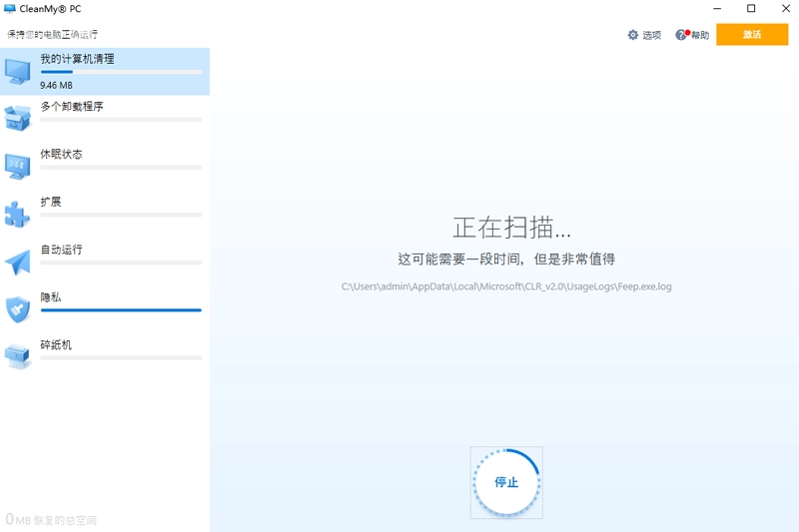Screen dimensions: 799x532
Task: Click the Multi Uninstaller box icon
Action: click(18, 118)
